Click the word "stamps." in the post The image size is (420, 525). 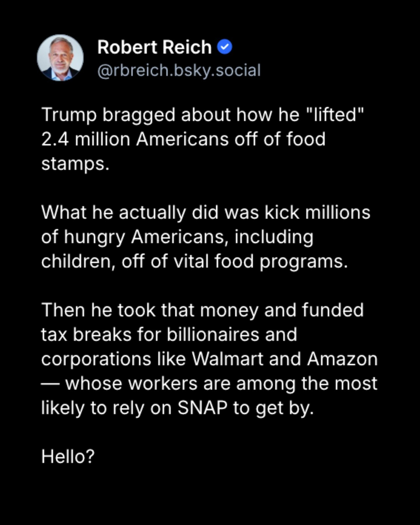[x=75, y=164]
